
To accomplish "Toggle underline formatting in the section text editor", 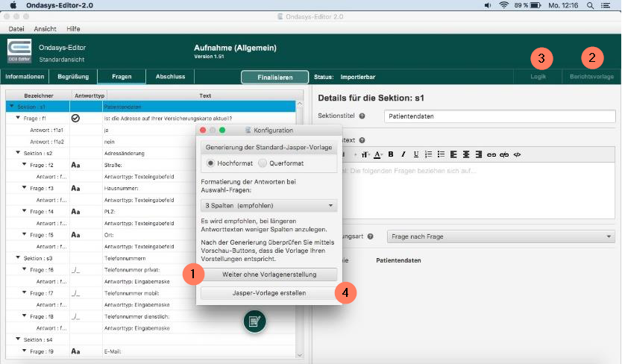I will coord(415,154).
